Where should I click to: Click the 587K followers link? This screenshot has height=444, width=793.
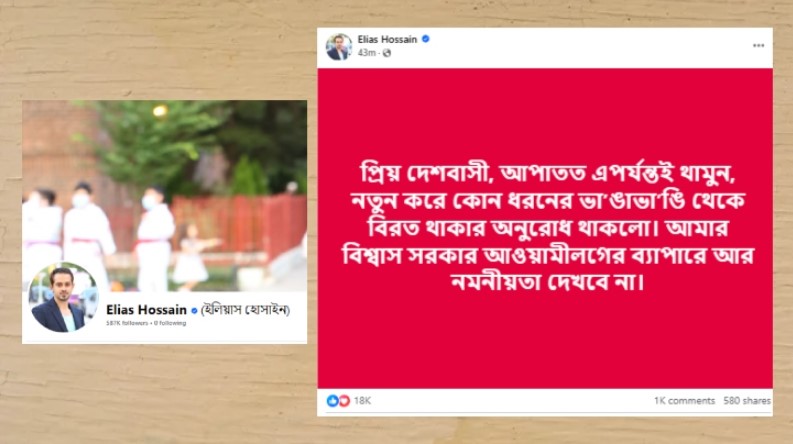[127, 323]
